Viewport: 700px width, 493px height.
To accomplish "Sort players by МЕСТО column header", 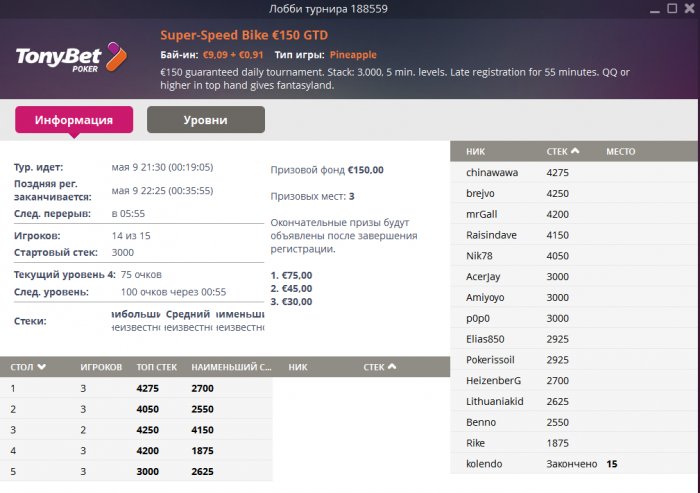I will point(621,151).
